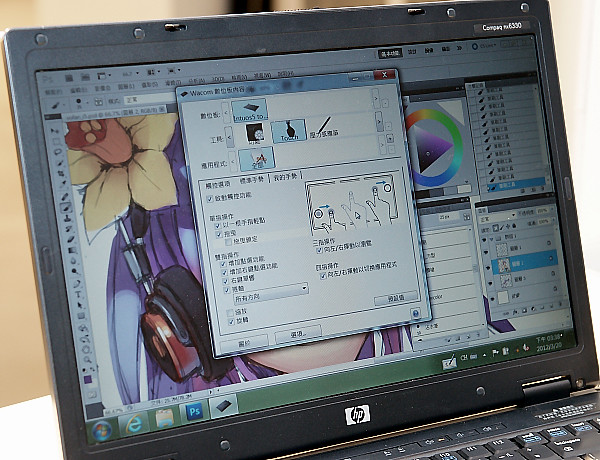Click the 預設值 button
600x460 pixels.
[396, 298]
